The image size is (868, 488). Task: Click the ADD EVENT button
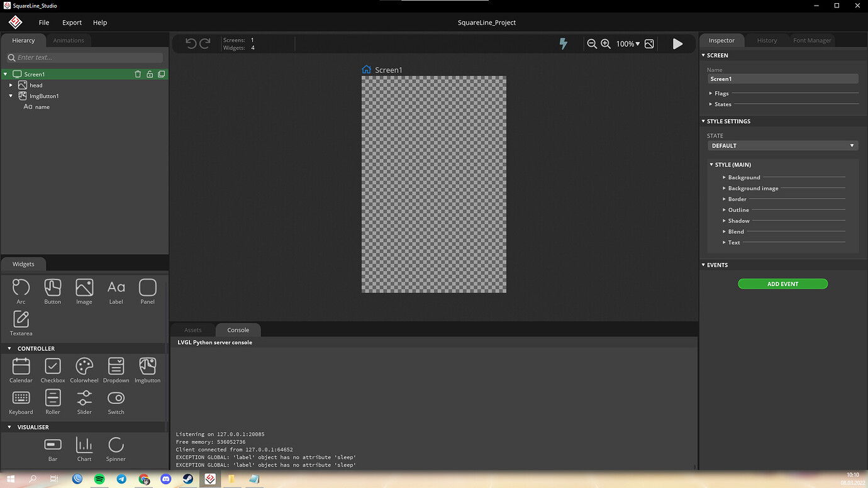(782, 284)
